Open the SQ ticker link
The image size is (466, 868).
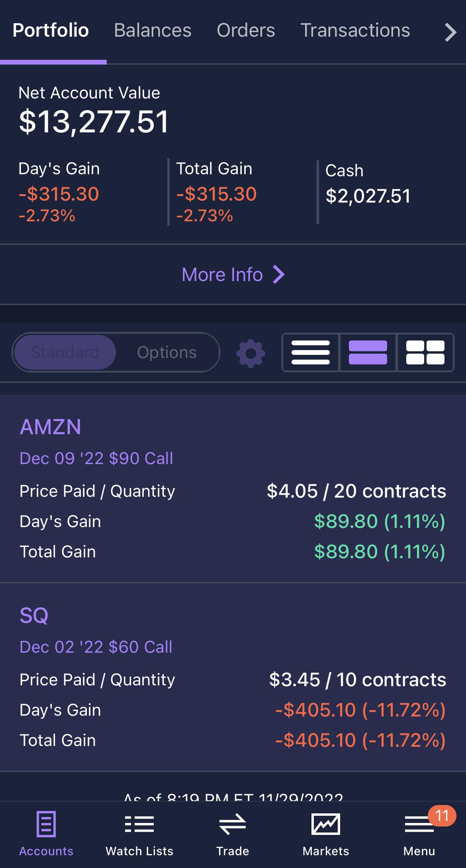click(x=34, y=615)
